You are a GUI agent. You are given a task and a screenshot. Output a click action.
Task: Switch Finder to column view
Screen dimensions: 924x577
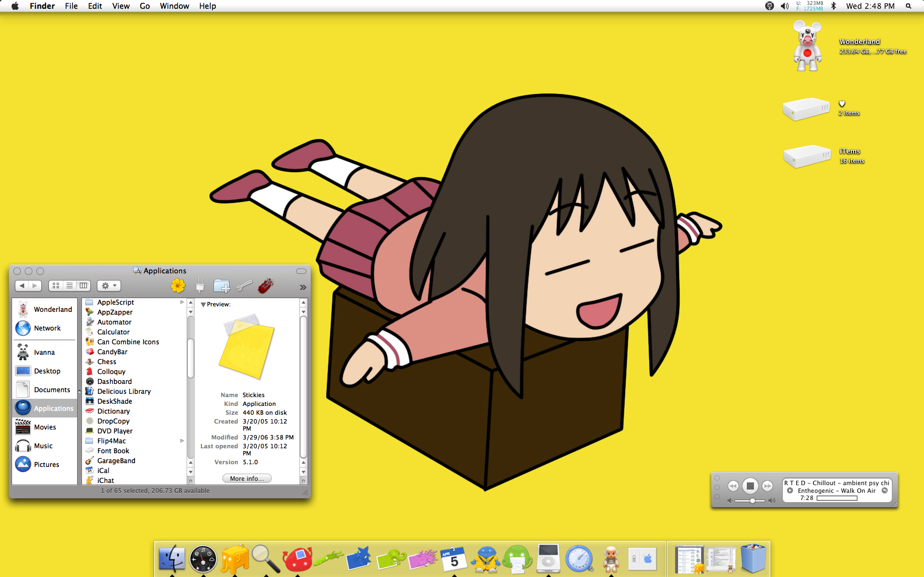(x=83, y=285)
